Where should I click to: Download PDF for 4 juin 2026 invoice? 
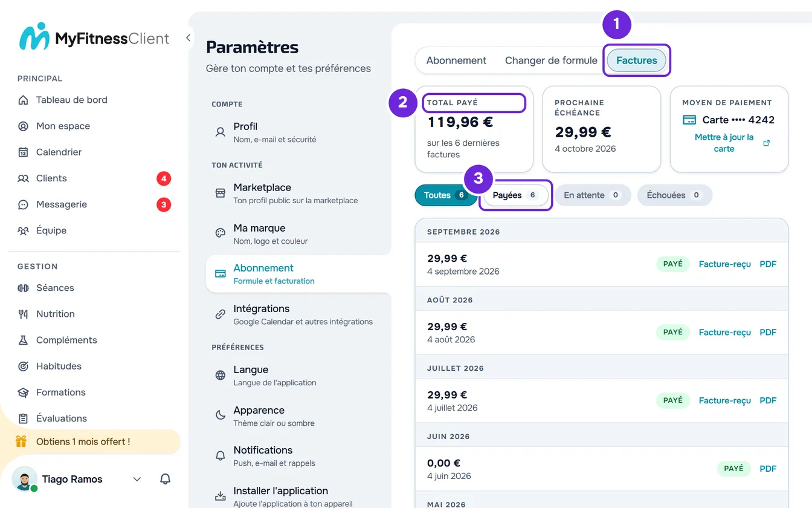(x=768, y=469)
